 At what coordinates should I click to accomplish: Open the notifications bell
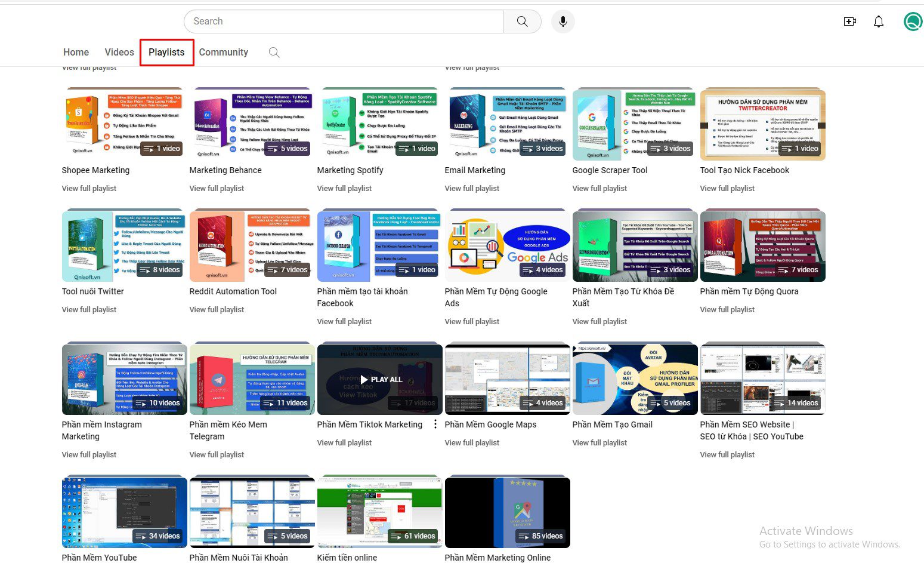coord(879,21)
